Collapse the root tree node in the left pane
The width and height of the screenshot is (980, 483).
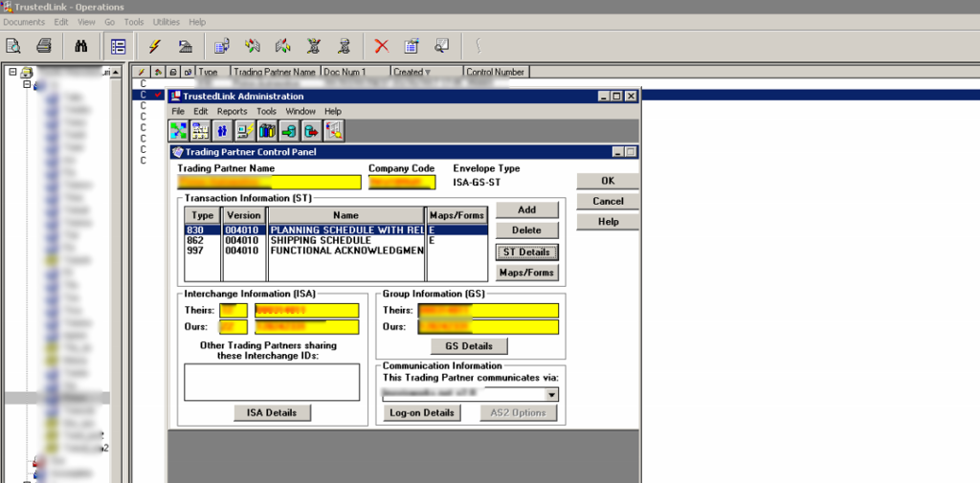[12, 73]
